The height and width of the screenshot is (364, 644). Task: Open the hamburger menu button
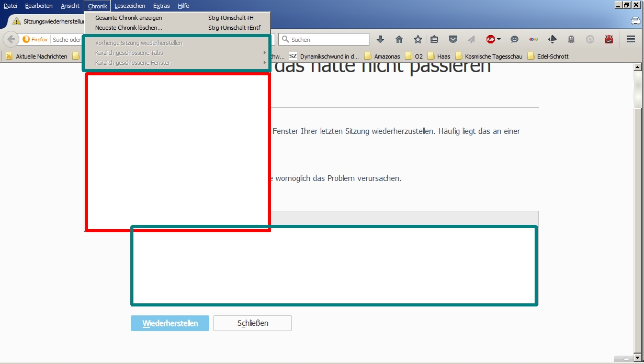[x=631, y=39]
